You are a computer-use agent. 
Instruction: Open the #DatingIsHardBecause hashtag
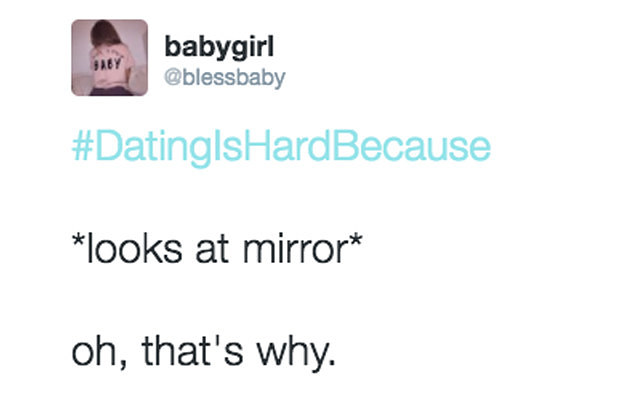tap(281, 148)
